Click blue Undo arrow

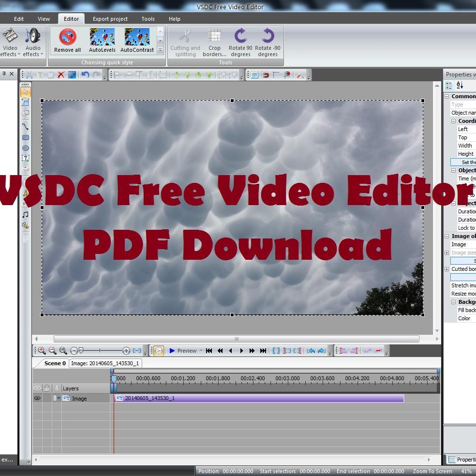(85, 74)
